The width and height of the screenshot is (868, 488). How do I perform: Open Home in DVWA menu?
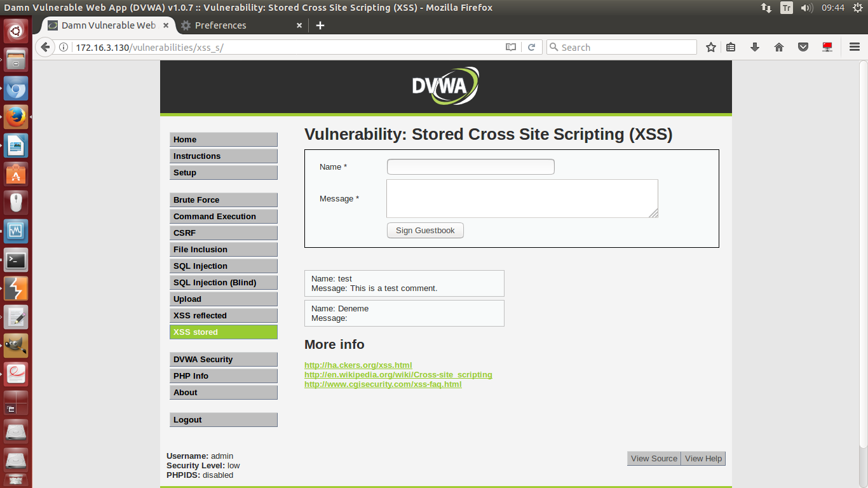tap(224, 140)
